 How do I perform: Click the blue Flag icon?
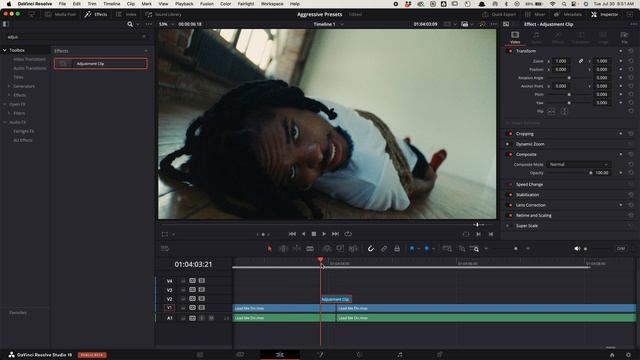(412, 248)
